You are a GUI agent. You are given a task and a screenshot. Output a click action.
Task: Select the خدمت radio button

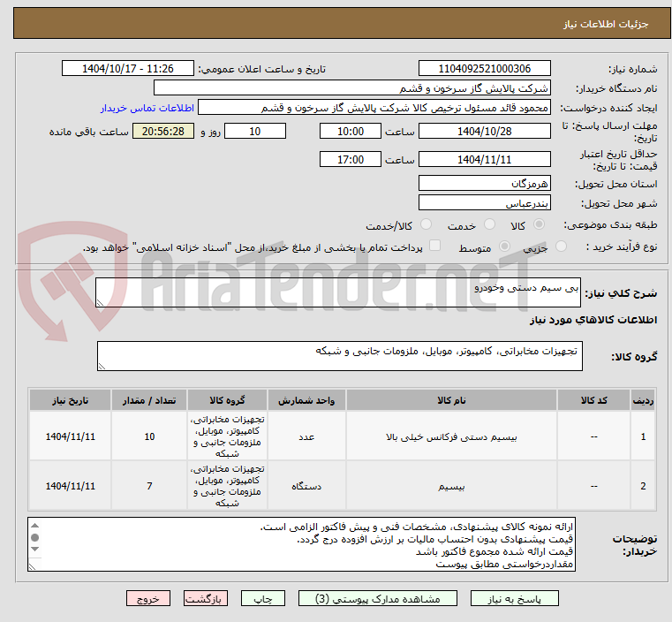pyautogui.click(x=489, y=224)
